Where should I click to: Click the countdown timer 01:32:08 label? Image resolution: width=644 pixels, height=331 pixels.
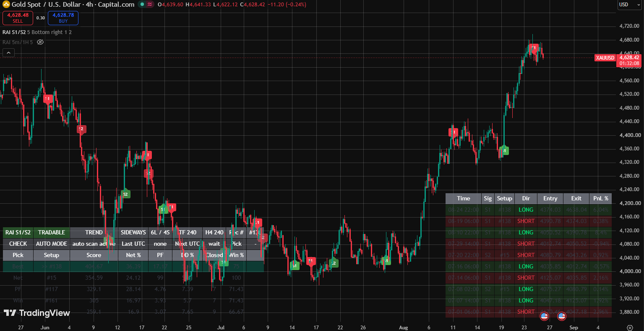coord(630,63)
